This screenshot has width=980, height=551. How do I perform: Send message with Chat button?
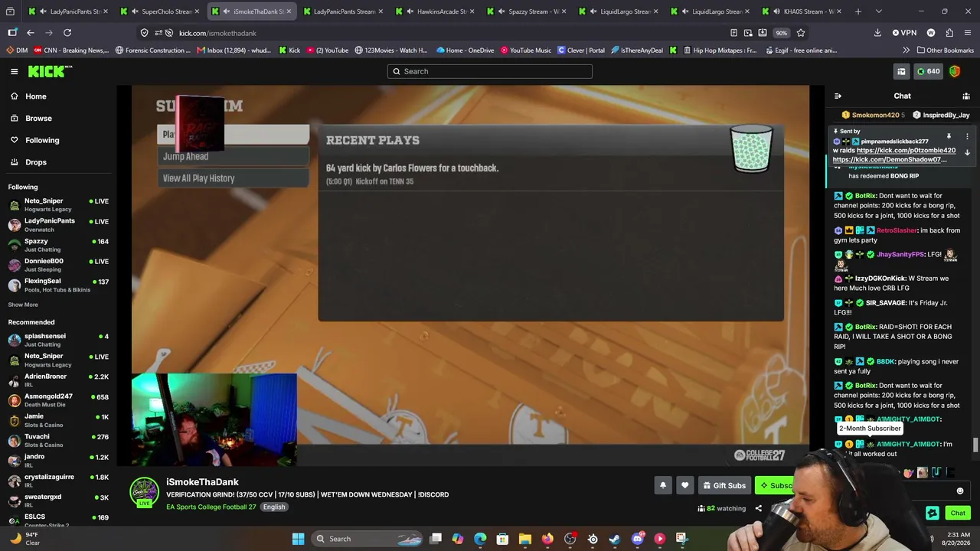pyautogui.click(x=958, y=514)
